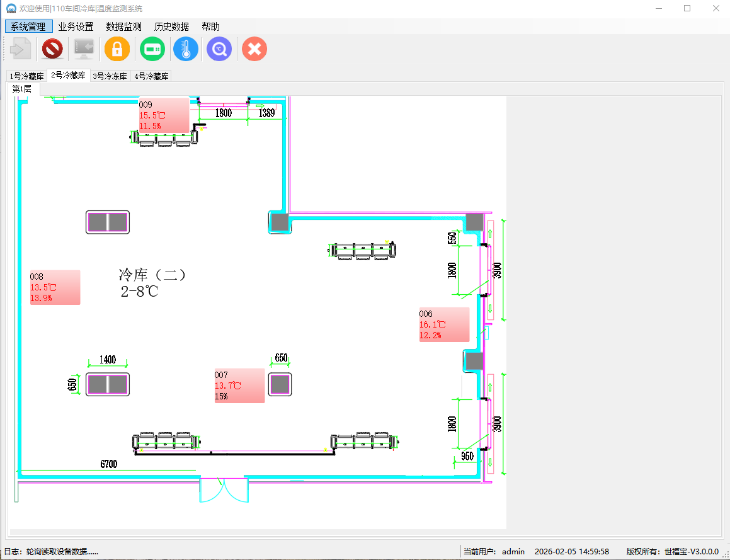The width and height of the screenshot is (730, 560).
Task: Open the 业务设置 menu
Action: [76, 26]
